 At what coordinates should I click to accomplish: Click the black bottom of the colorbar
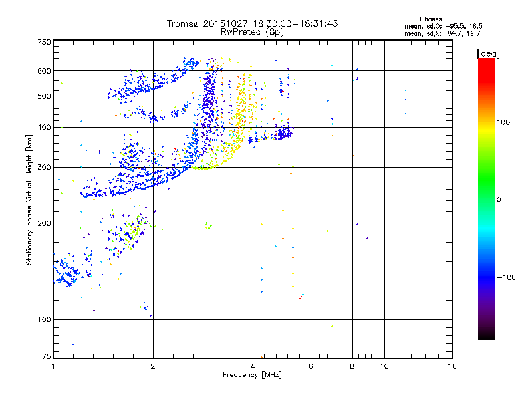(487, 334)
